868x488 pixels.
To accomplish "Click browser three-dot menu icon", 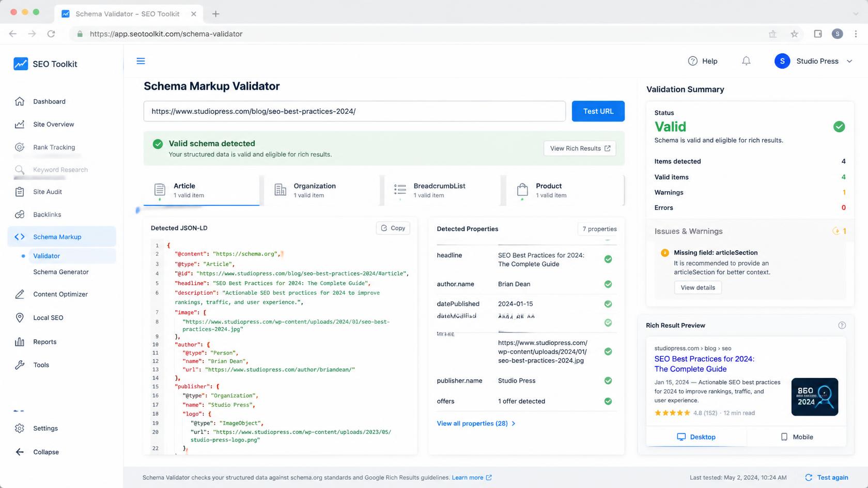I will click(856, 34).
